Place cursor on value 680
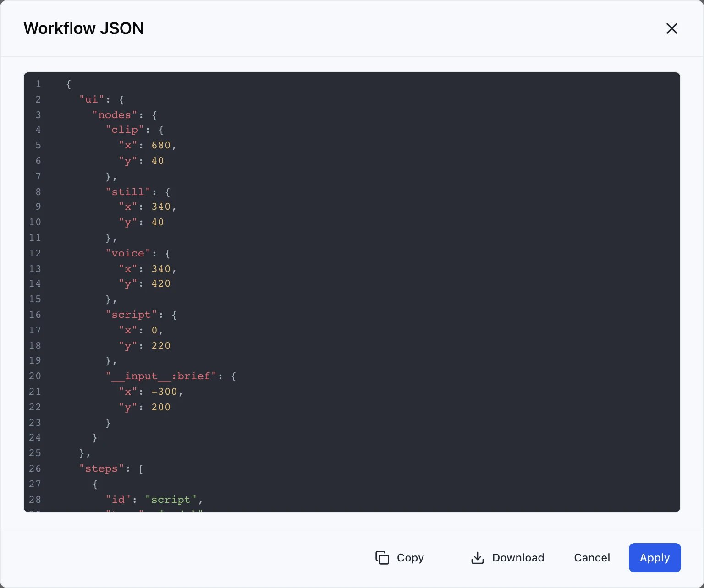 point(161,145)
